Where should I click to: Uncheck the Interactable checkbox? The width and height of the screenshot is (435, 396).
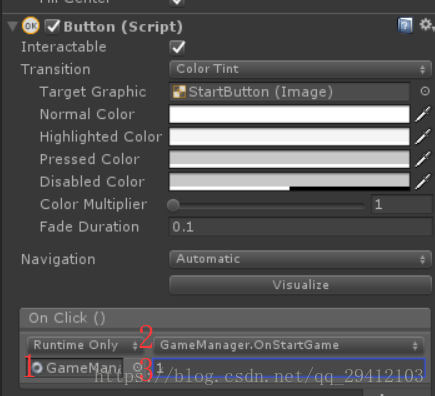click(177, 47)
